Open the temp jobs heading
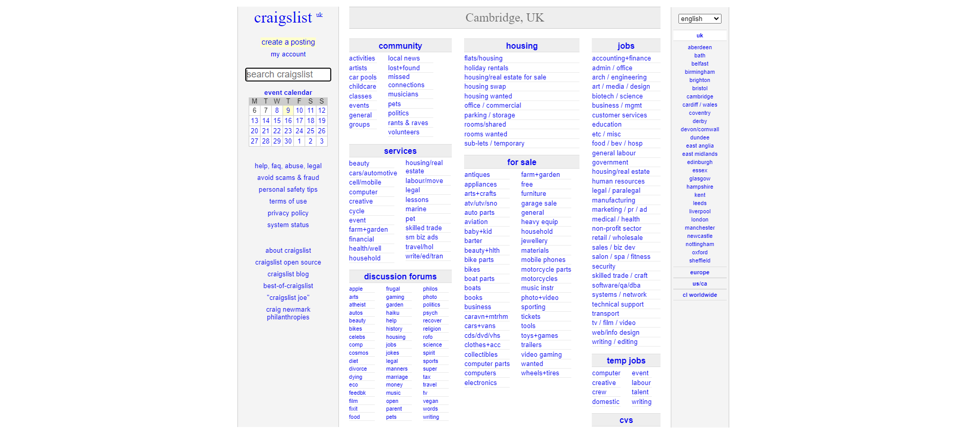 point(626,361)
